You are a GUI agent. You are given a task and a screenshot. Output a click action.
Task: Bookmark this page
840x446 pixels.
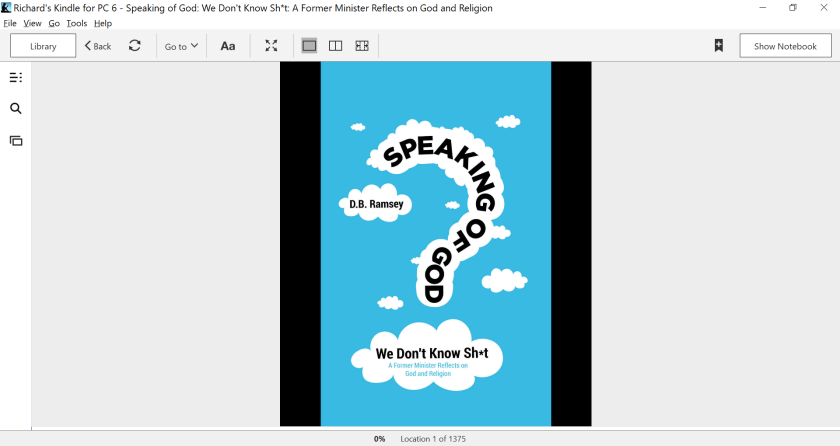(x=718, y=46)
